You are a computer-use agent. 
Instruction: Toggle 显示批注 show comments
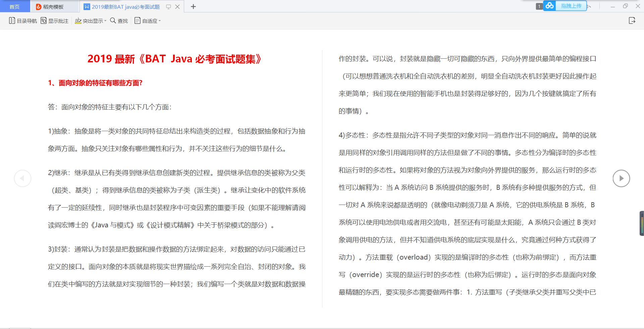54,21
